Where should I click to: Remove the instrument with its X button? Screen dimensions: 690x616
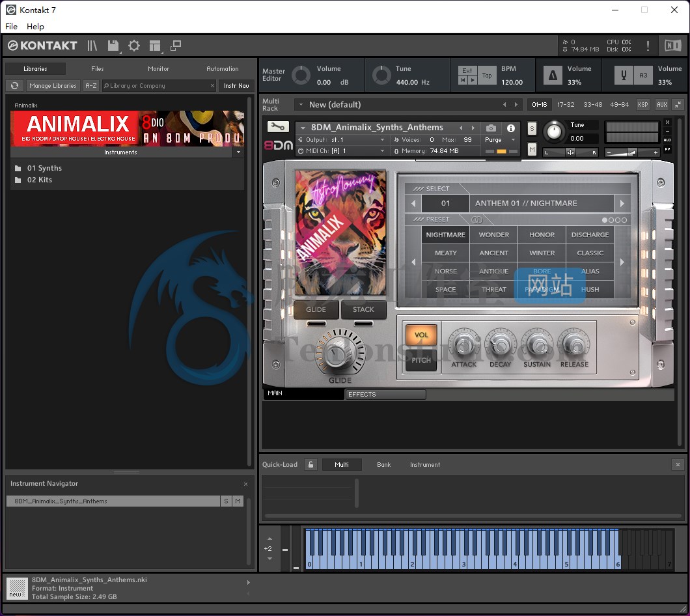coord(668,122)
